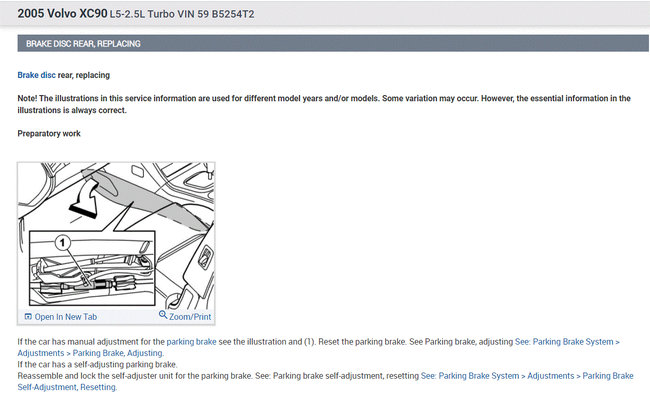The width and height of the screenshot is (650, 403).
Task: Open the Adjustments link in the reassemble sentence
Action: pos(551,376)
